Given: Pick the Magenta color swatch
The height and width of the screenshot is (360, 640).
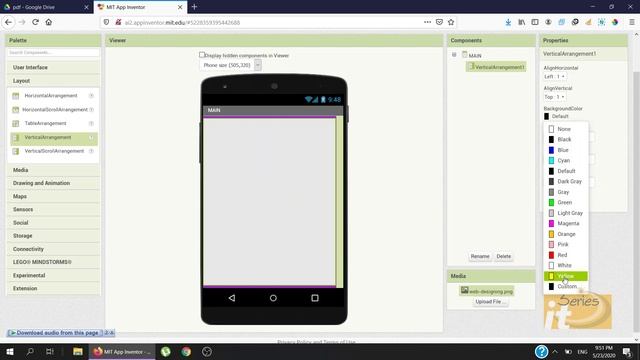Looking at the screenshot, I should point(551,223).
